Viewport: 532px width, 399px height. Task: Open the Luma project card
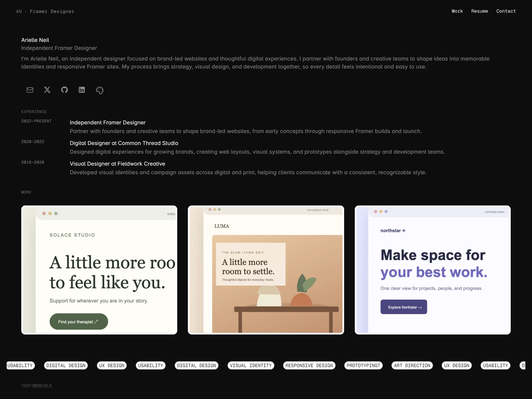266,270
